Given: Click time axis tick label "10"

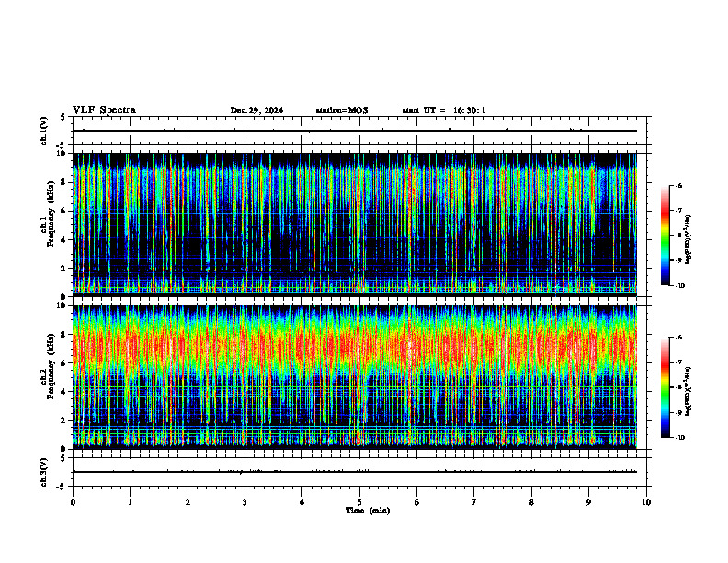Looking at the screenshot, I should (646, 502).
